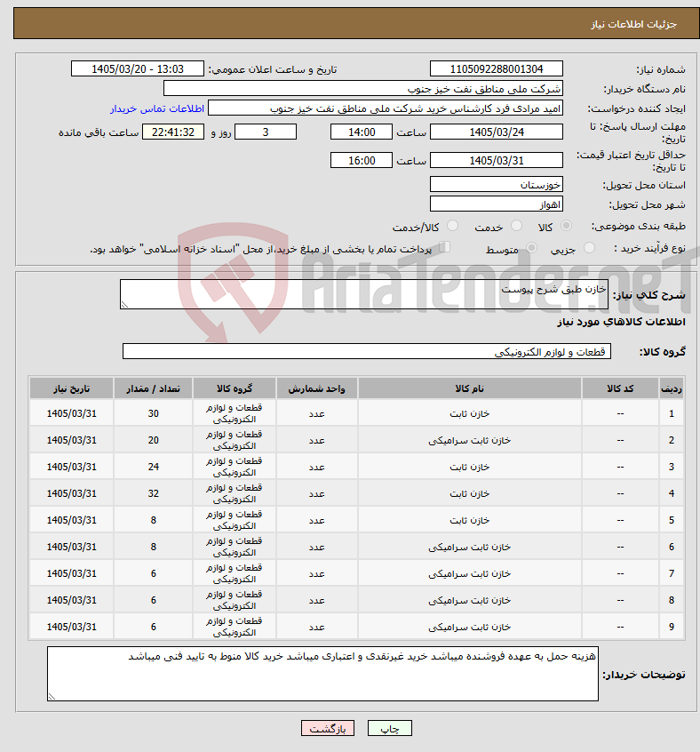Click row number 7 in the table

(672, 573)
